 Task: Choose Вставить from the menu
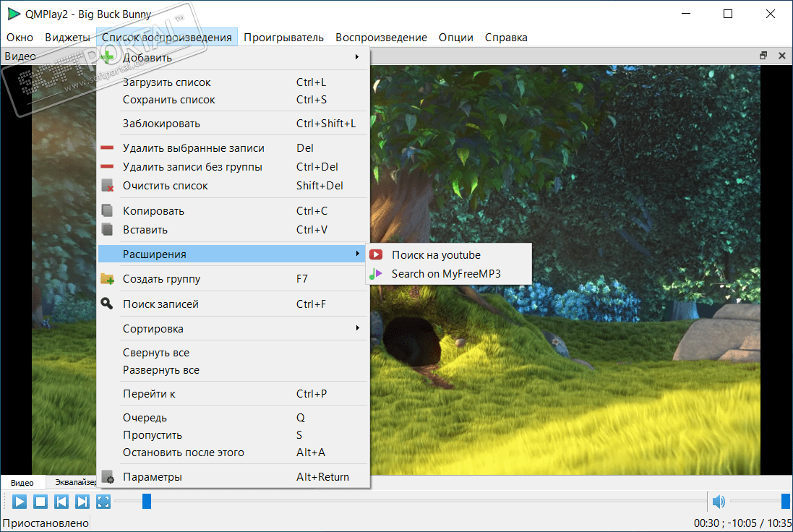point(233,230)
